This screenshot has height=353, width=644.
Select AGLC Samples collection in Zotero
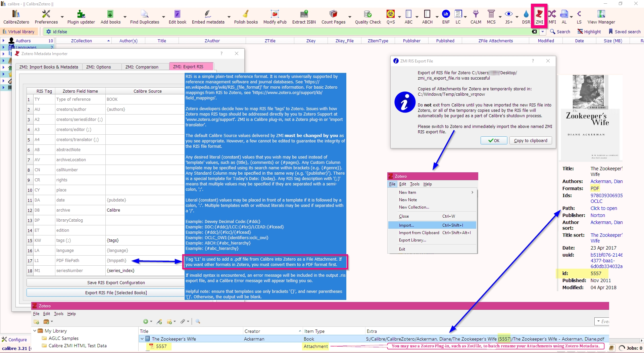coord(63,338)
